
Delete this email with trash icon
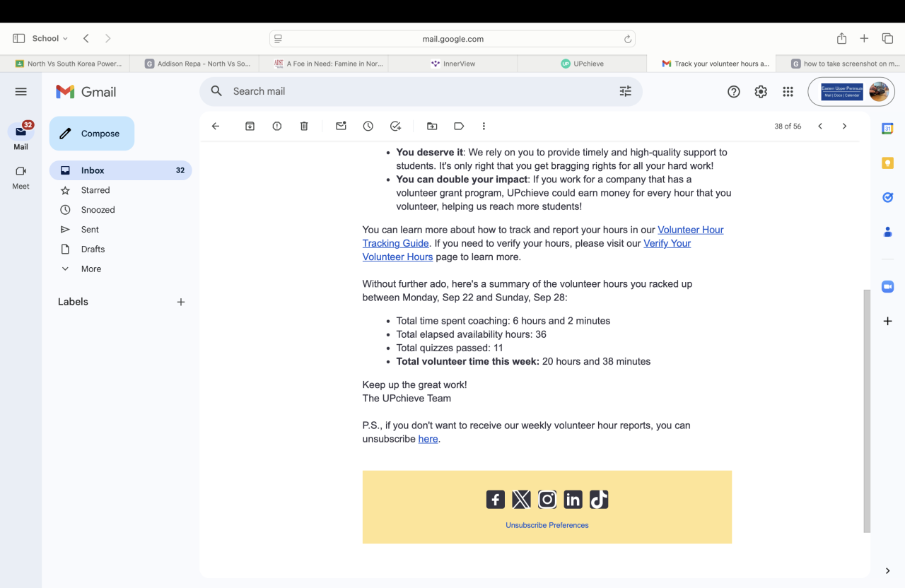click(304, 127)
